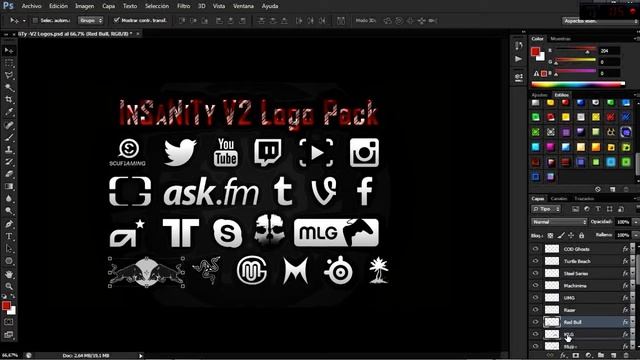Delete layer with trash icon in Layers panel
This screenshot has width=640, height=360.
click(x=626, y=356)
